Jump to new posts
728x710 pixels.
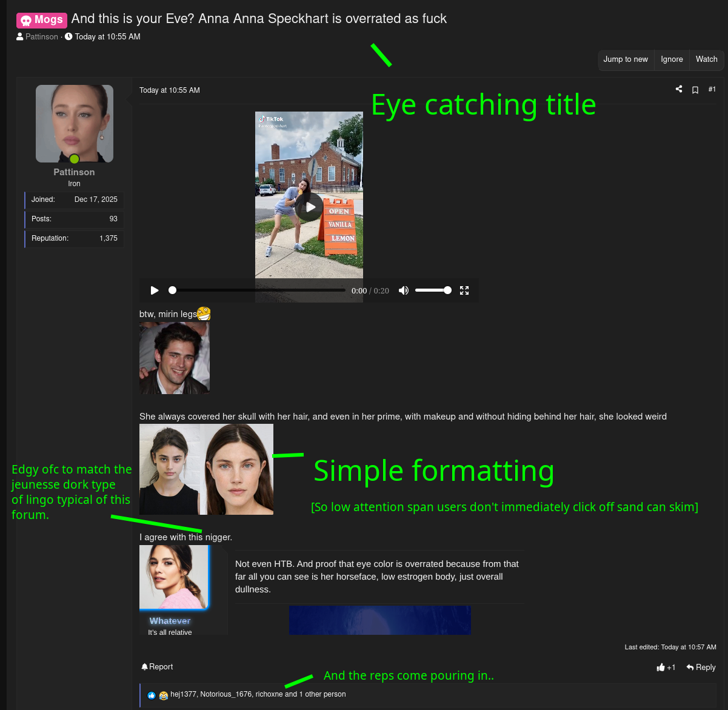(626, 59)
